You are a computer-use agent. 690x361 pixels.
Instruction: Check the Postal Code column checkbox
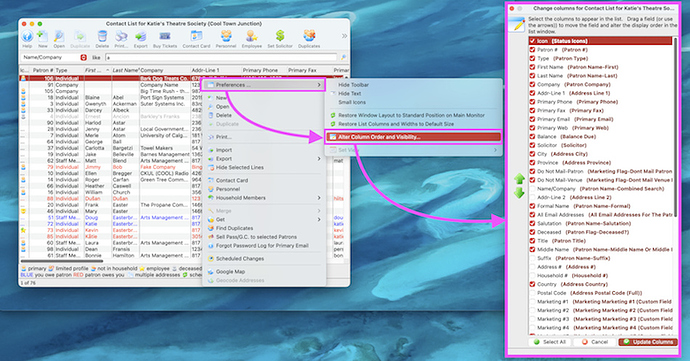click(x=532, y=293)
